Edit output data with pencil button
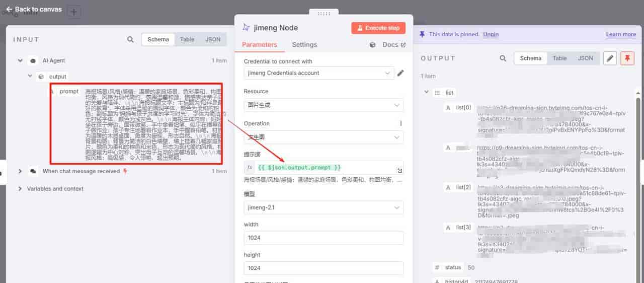 [x=610, y=58]
